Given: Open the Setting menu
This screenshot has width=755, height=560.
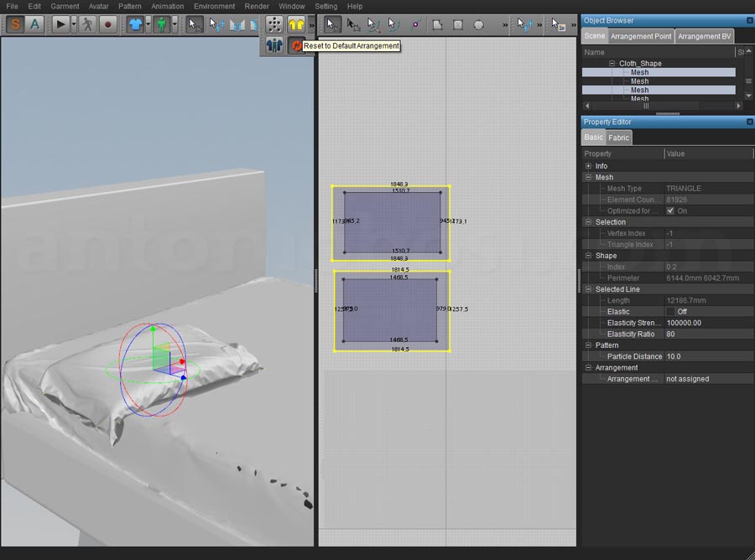Looking at the screenshot, I should pos(325,6).
